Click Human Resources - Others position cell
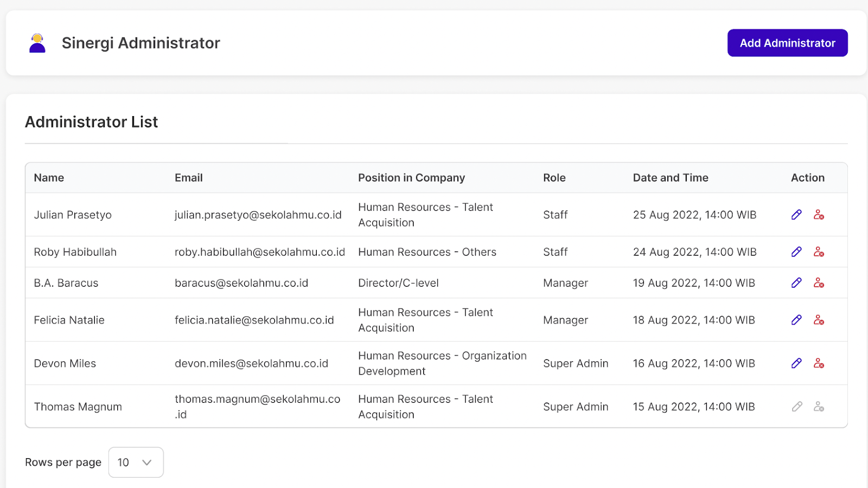This screenshot has width=868, height=488. point(427,252)
